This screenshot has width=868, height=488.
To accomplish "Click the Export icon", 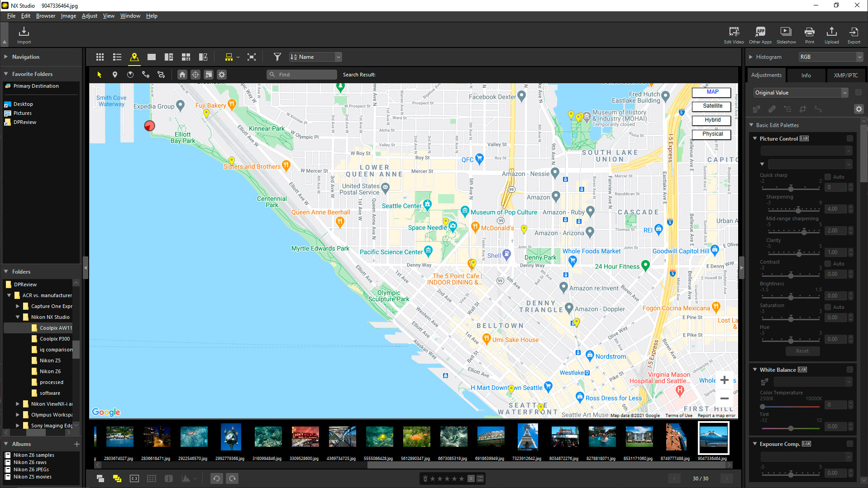I will click(854, 35).
